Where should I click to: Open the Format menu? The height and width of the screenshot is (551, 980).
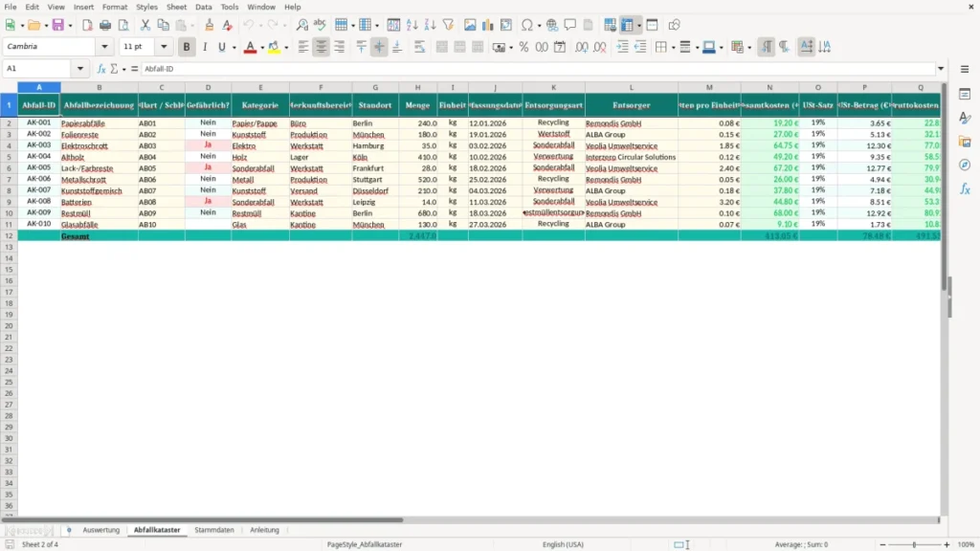pyautogui.click(x=115, y=7)
